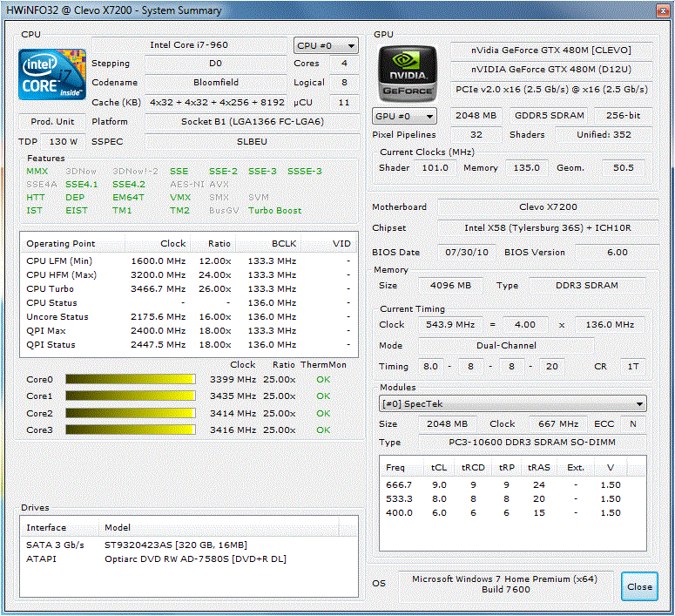
Task: Click the Core0 3399 MHz clock value
Action: (x=233, y=379)
